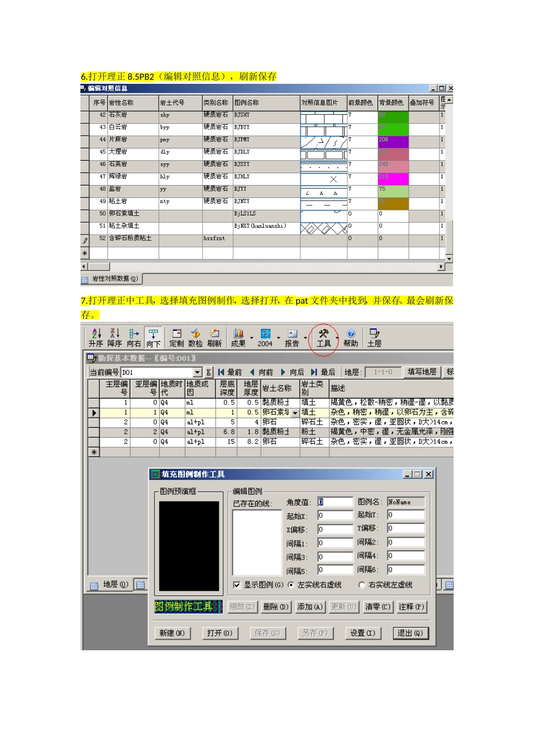
Task: Click the 角度值 input field
Action: (x=336, y=502)
